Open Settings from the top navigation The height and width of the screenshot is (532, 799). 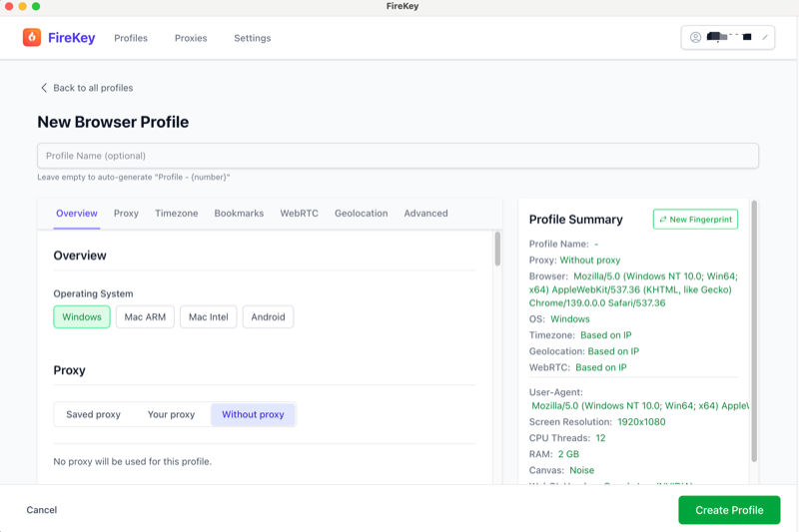252,38
